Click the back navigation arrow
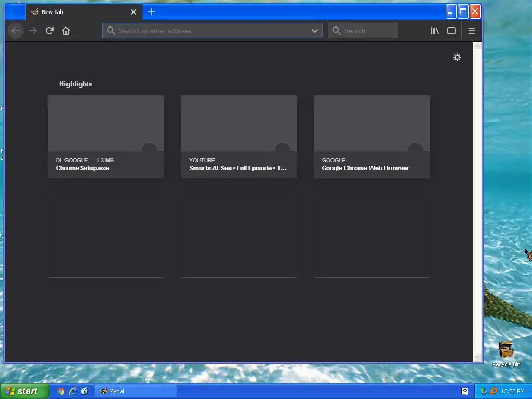This screenshot has height=399, width=532. tap(16, 31)
